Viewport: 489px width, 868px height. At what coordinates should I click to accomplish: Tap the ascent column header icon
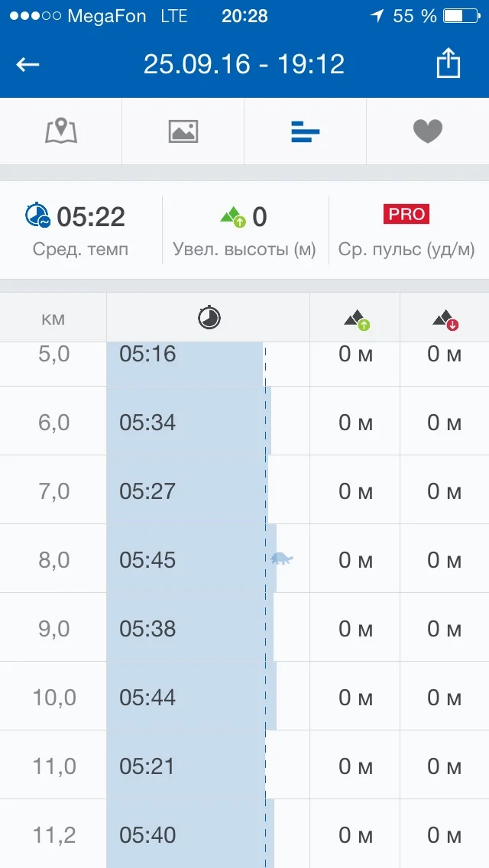[x=356, y=320]
